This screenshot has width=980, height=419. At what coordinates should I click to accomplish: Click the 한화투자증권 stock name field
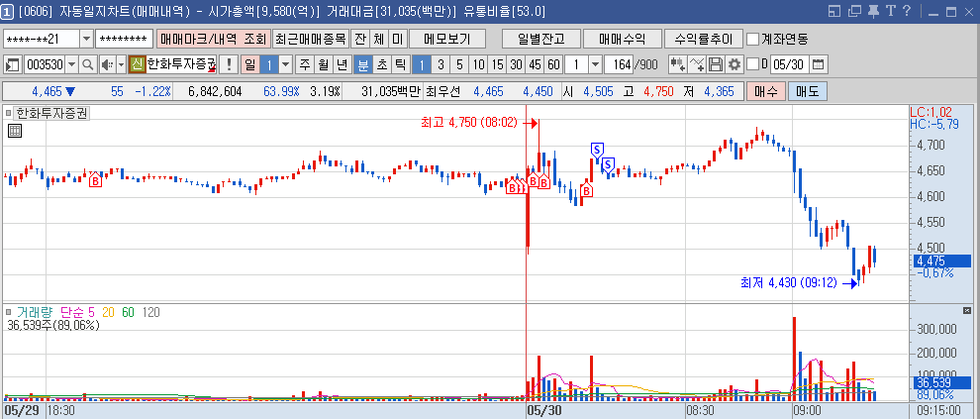pos(181,64)
